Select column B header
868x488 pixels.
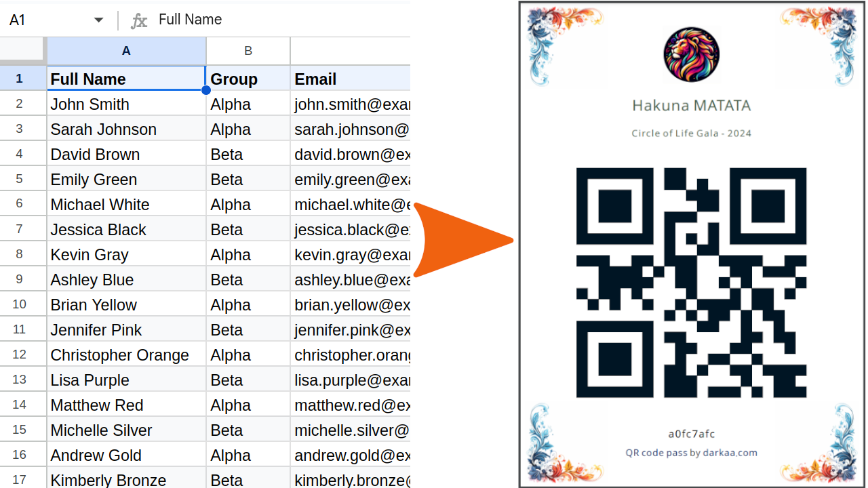tap(248, 51)
